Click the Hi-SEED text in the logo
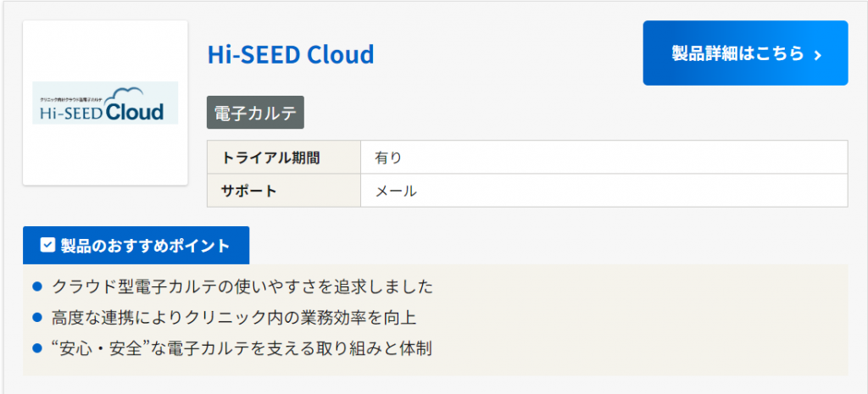 [70, 113]
